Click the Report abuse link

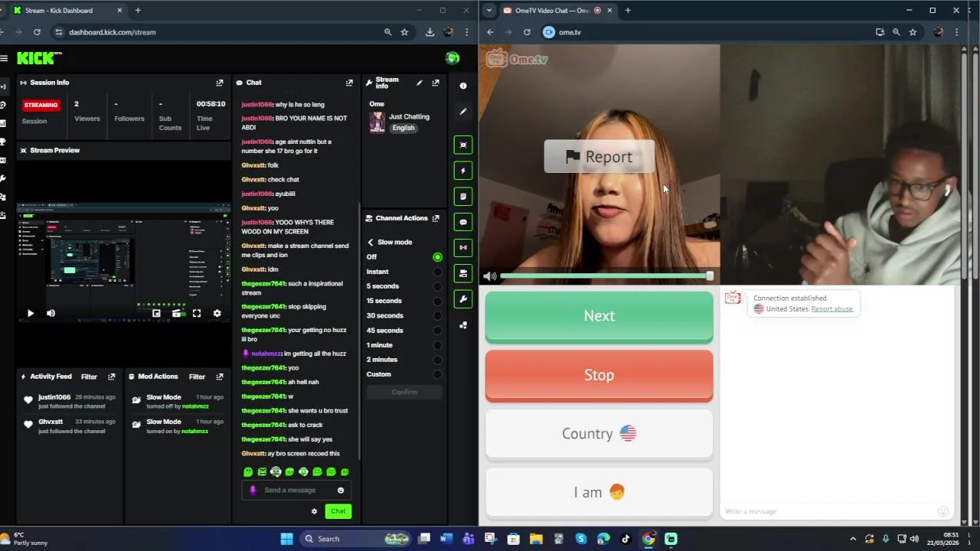831,309
